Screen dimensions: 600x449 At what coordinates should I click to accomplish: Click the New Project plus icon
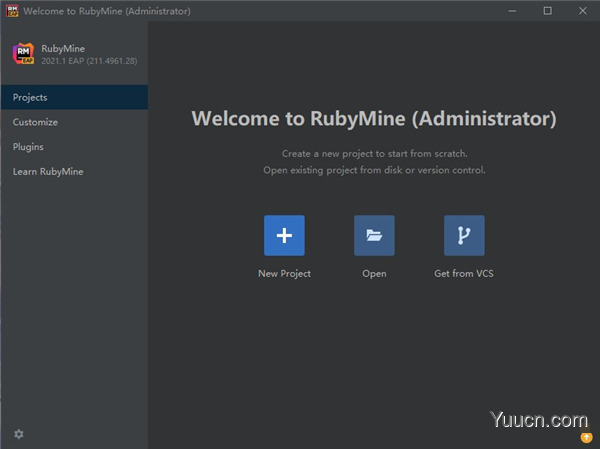pyautogui.click(x=284, y=235)
